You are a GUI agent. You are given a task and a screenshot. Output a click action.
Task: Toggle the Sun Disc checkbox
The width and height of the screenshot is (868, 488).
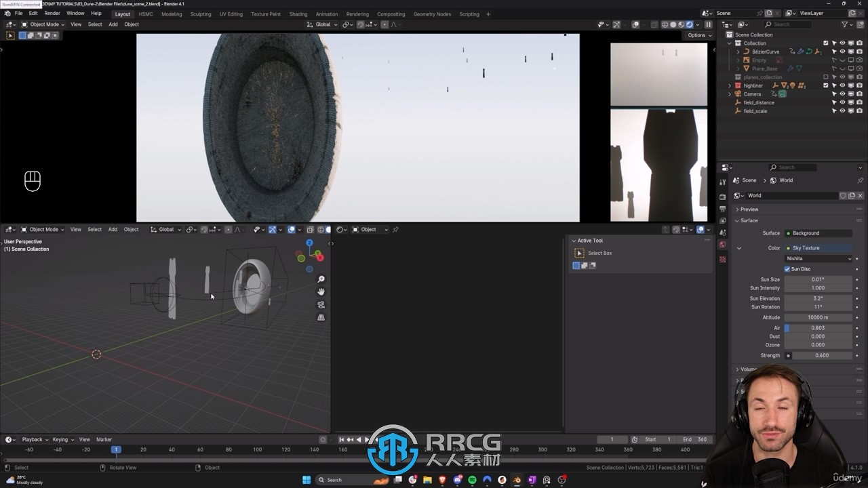[787, 269]
